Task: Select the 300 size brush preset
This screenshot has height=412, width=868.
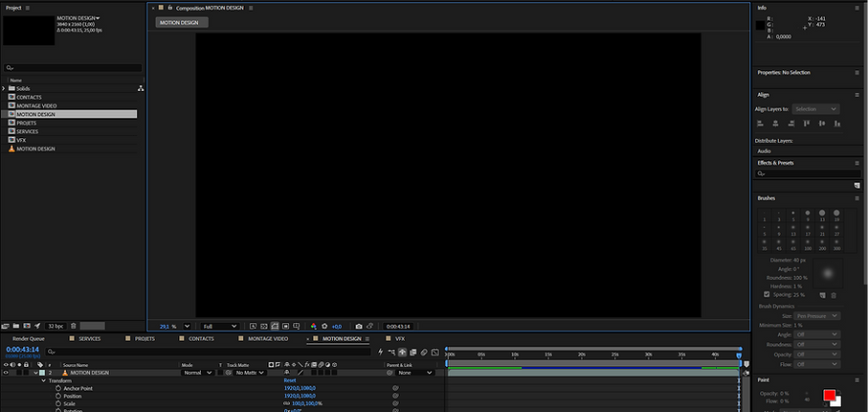Action: pyautogui.click(x=836, y=244)
